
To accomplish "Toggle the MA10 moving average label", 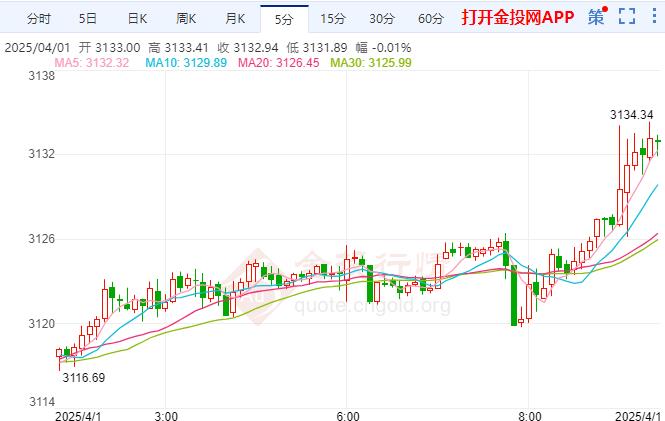I will pyautogui.click(x=186, y=63).
